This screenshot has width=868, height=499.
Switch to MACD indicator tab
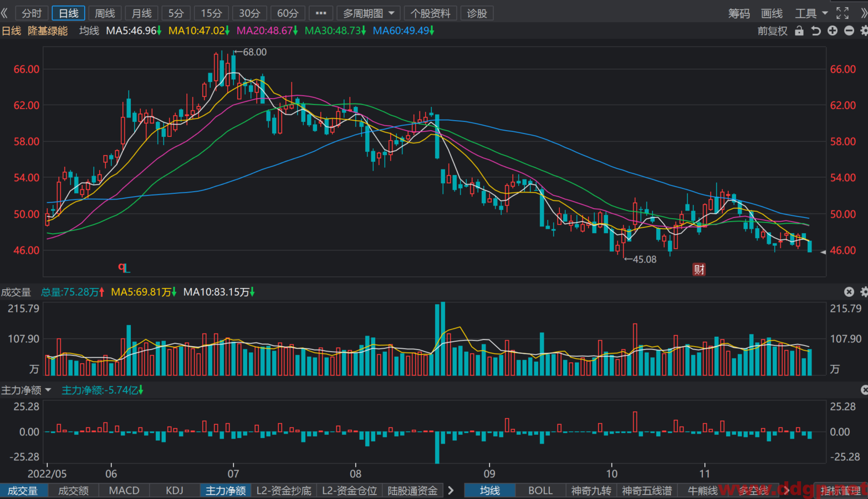tap(124, 491)
